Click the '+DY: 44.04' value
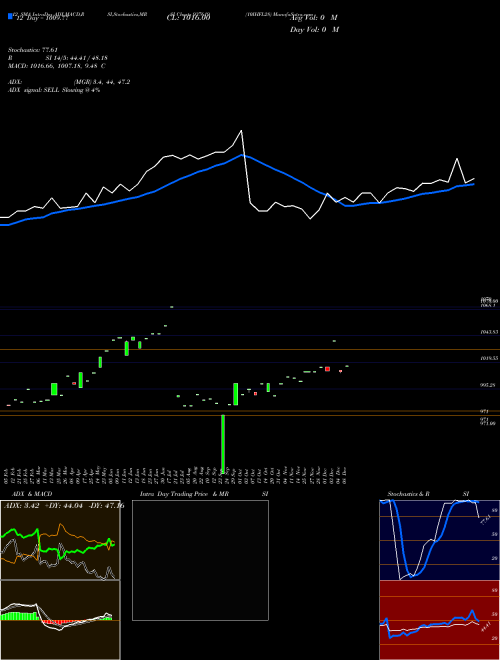Screen dimensions: 500x660 64,506
